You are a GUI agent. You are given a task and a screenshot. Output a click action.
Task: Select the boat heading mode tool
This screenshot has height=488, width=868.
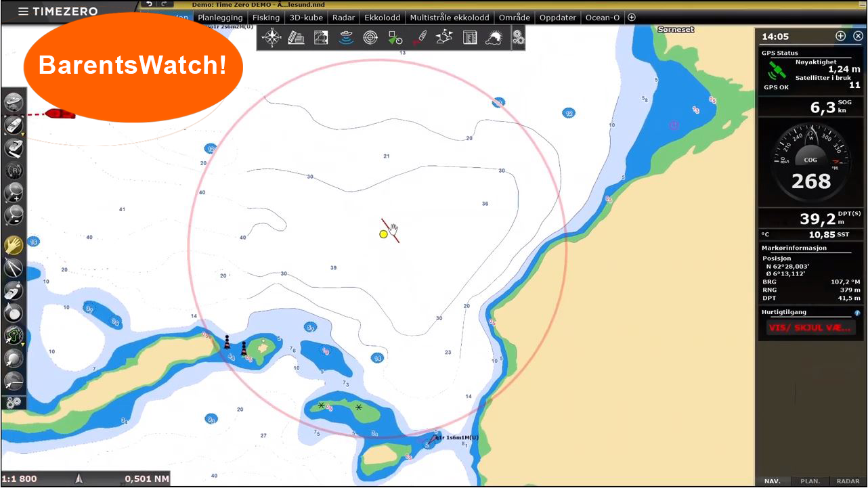click(x=14, y=125)
